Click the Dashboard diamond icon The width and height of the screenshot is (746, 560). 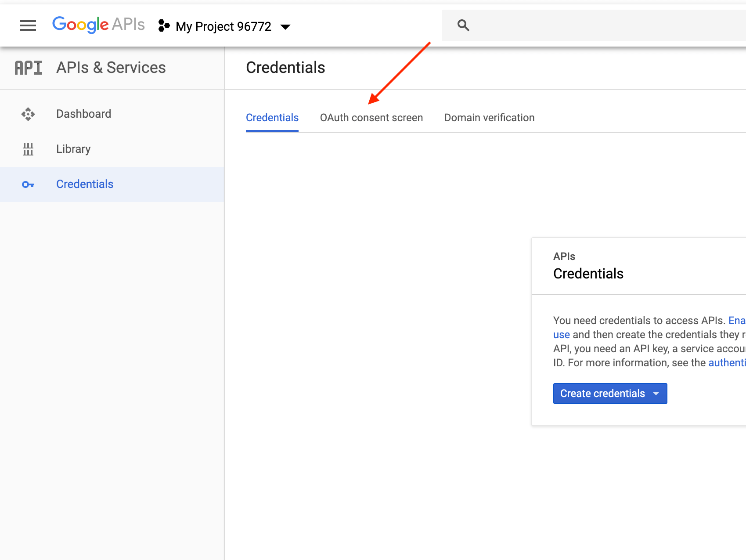(x=28, y=114)
